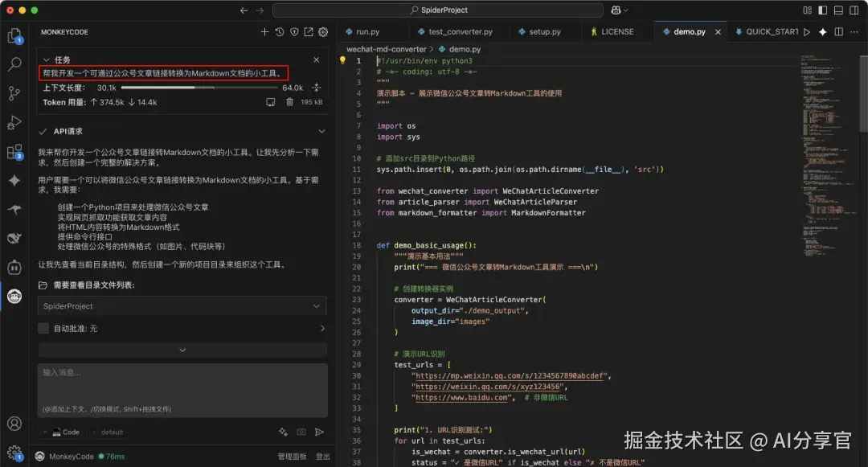This screenshot has width=868, height=467.
Task: Click the condense context icon beside 64.0k
Action: [x=316, y=88]
